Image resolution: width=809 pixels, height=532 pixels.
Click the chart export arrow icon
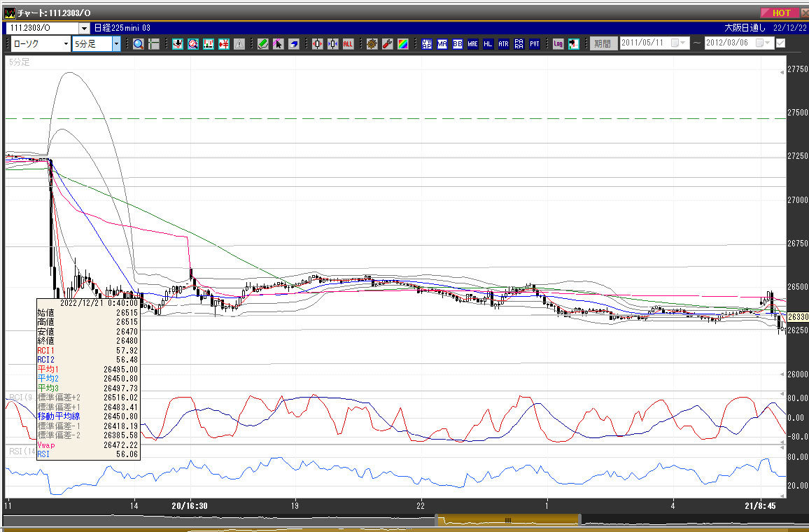pyautogui.click(x=574, y=44)
